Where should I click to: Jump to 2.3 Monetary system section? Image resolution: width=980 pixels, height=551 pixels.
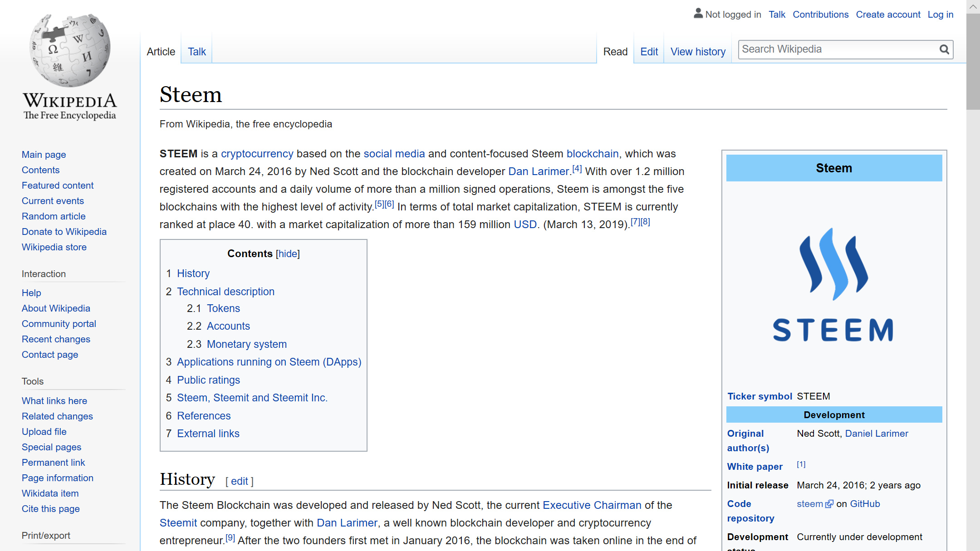click(247, 344)
